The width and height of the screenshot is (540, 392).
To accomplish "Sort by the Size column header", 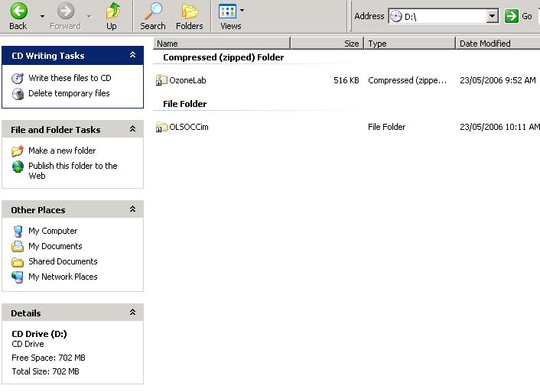I will [327, 44].
